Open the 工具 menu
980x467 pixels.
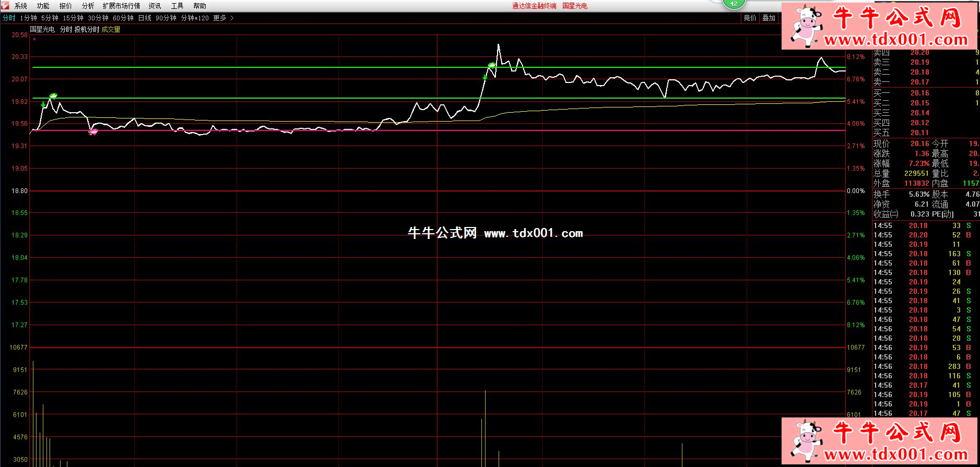tap(177, 6)
